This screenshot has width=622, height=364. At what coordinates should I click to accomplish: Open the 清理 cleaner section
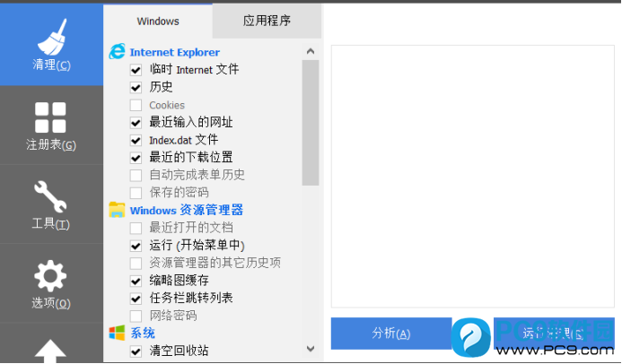[x=51, y=44]
